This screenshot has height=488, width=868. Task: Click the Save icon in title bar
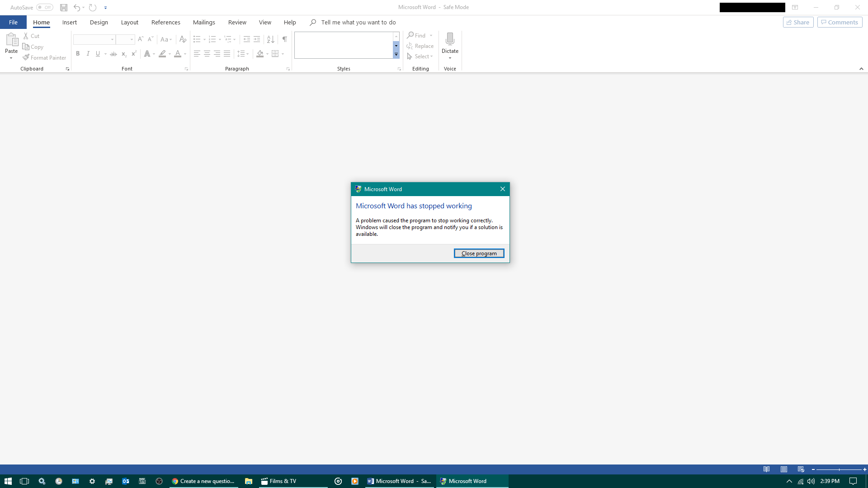click(64, 7)
